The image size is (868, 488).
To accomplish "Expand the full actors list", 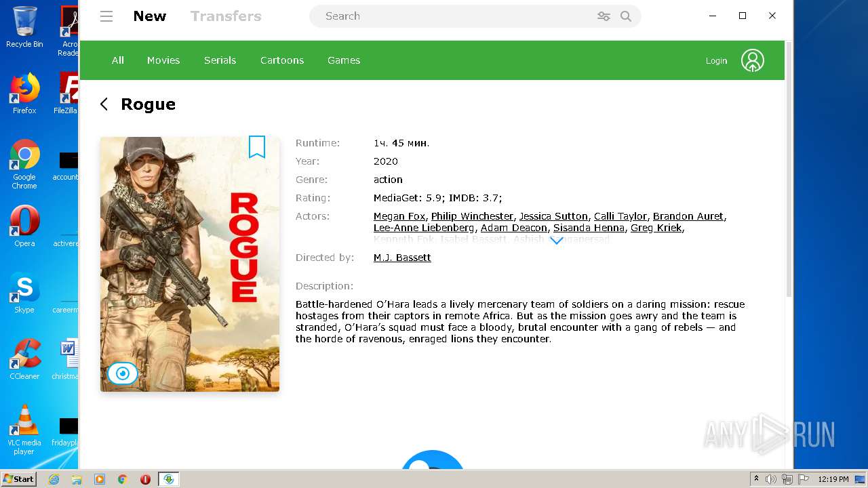I will coord(556,241).
